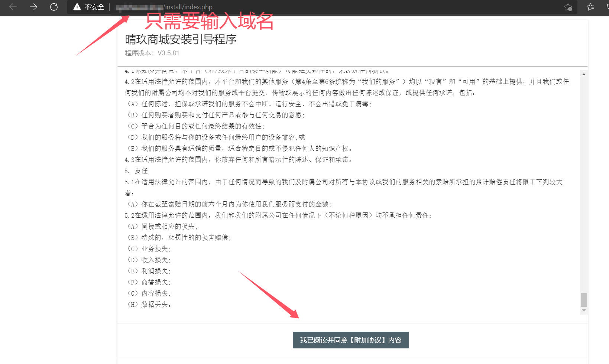Click the '(F) 商誉损失' list line
Viewport: 609px width, 364px height.
click(149, 282)
